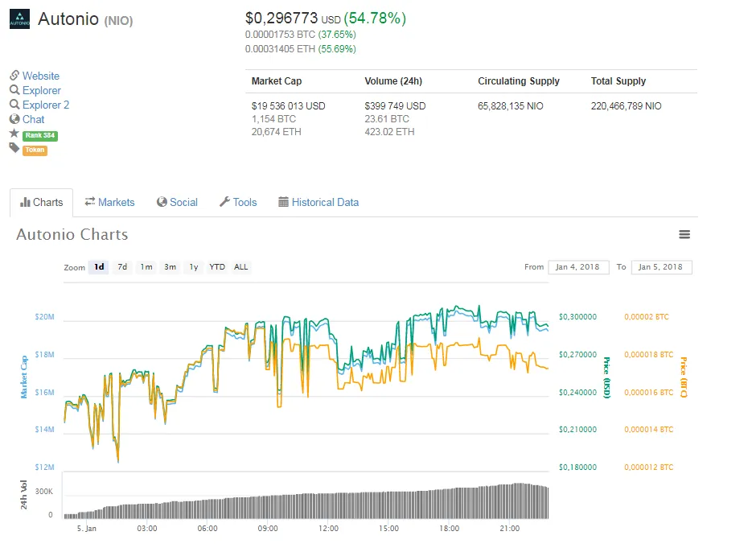Click the tag icon next to Token

click(14, 147)
